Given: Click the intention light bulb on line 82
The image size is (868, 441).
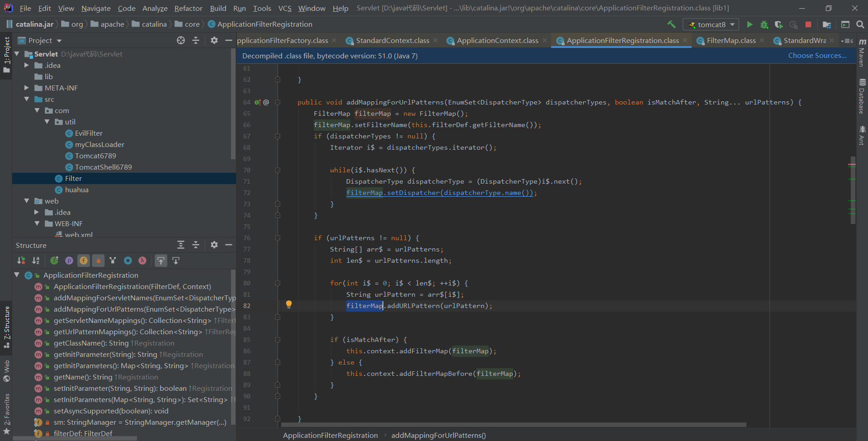Looking at the screenshot, I should click(289, 304).
